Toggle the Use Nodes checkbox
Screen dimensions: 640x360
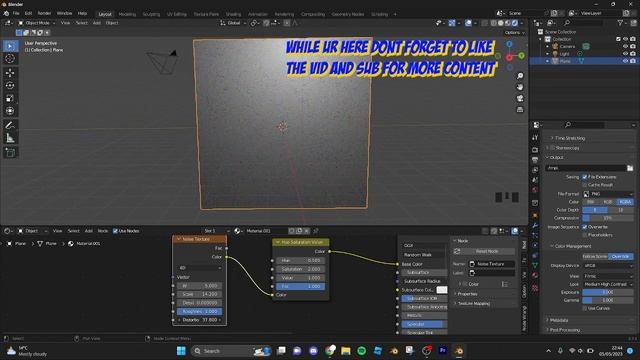115,231
